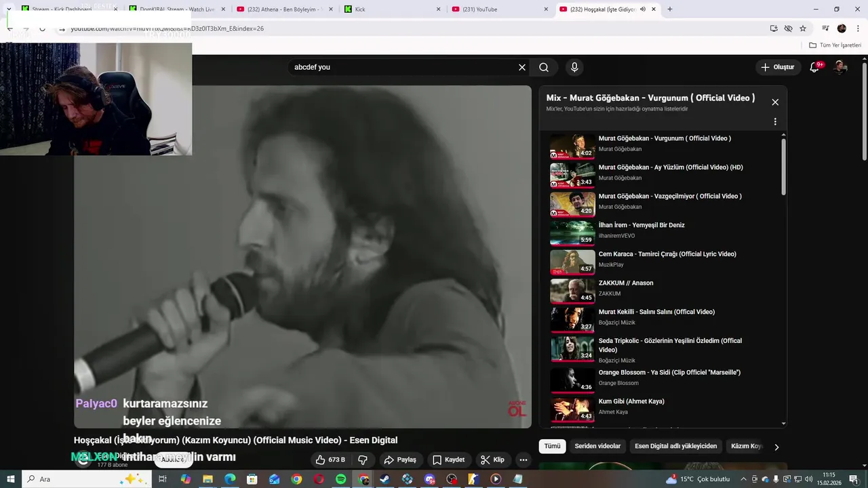Dislike the video with thumbs down

tap(363, 460)
